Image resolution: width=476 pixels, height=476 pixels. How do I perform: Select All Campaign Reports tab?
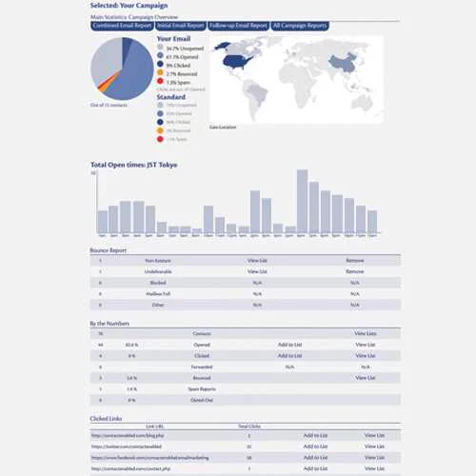(300, 26)
